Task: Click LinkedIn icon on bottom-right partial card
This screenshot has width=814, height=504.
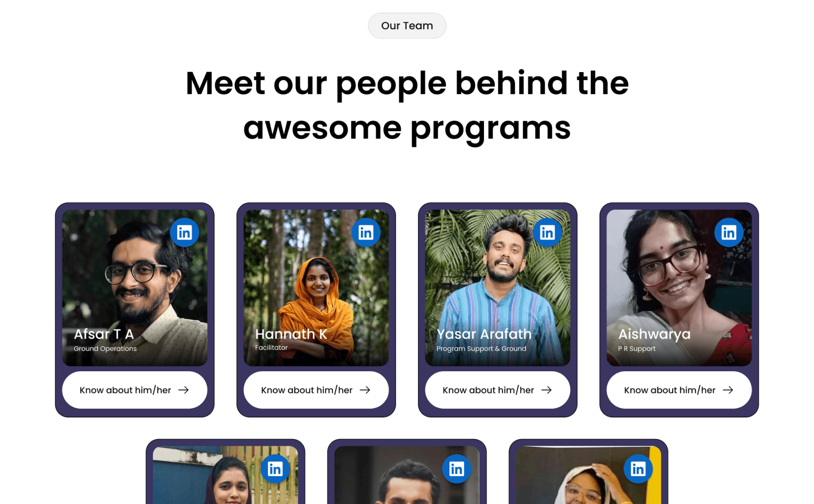Action: tap(638, 468)
